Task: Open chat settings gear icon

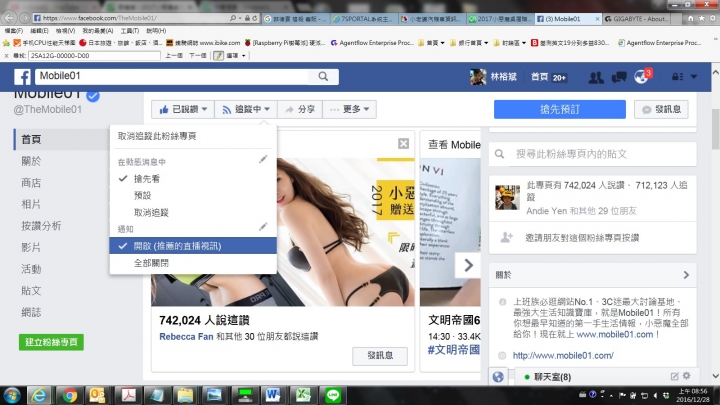Action: tap(686, 376)
